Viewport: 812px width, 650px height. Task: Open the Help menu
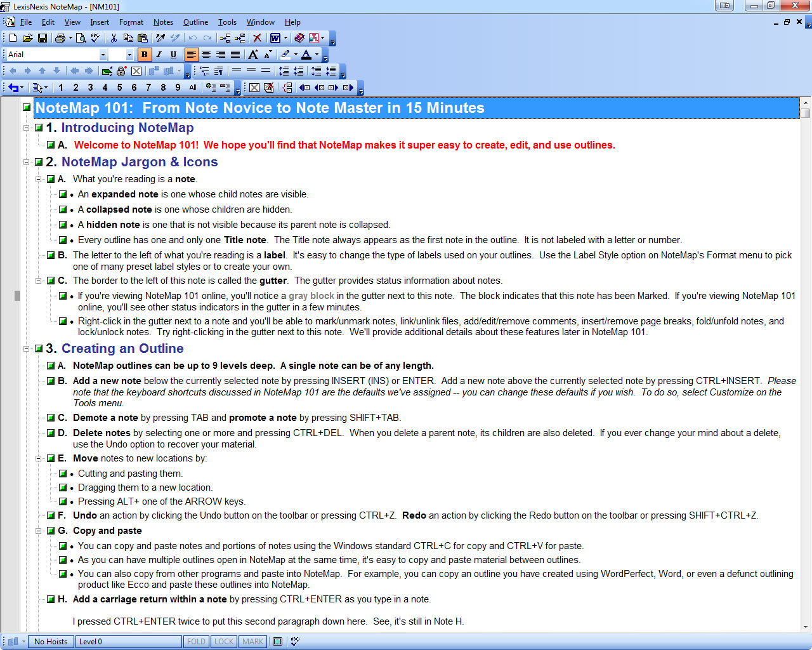[292, 22]
